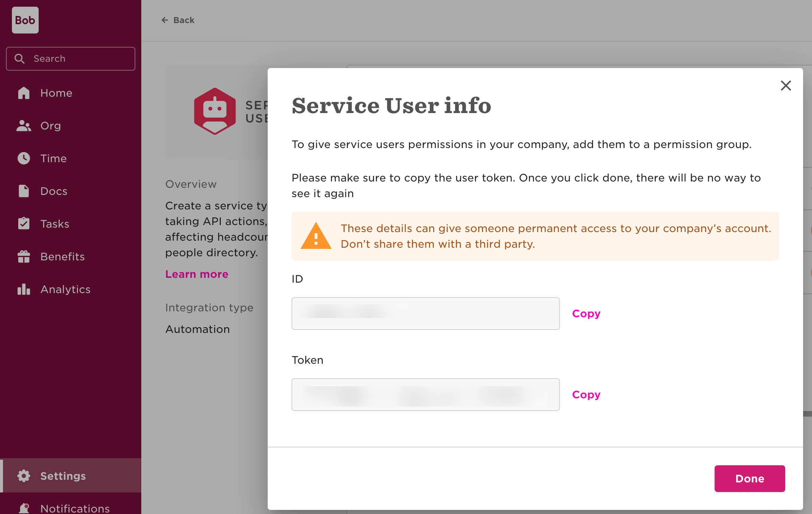Click the Time clock icon
Image resolution: width=812 pixels, height=514 pixels.
24,158
